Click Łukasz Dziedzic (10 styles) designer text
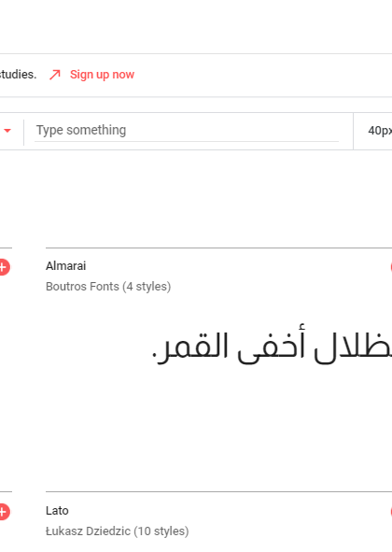 [x=118, y=531]
